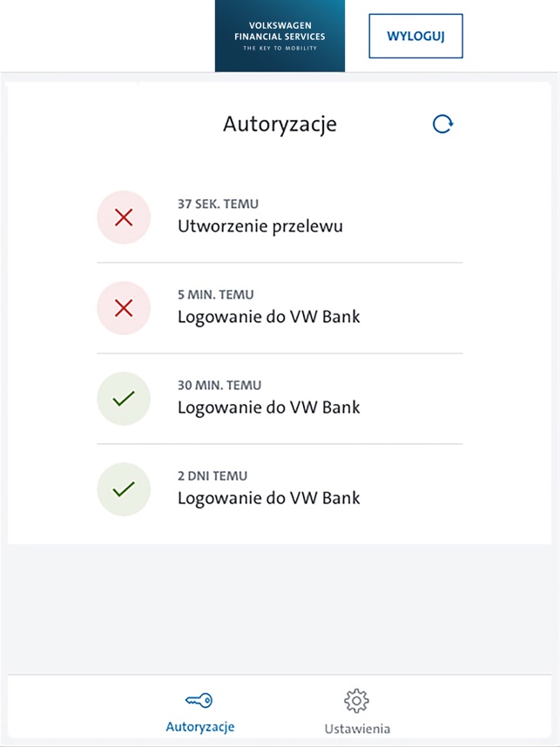560x747 pixels.
Task: Click the "2 DNI TEMU" timestamp
Action: click(x=212, y=476)
